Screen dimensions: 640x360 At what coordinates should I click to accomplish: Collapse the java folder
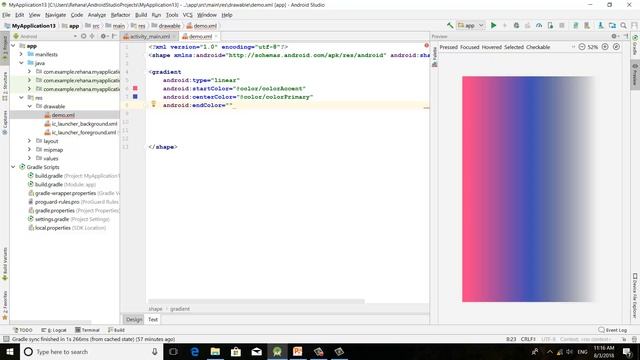(21, 63)
